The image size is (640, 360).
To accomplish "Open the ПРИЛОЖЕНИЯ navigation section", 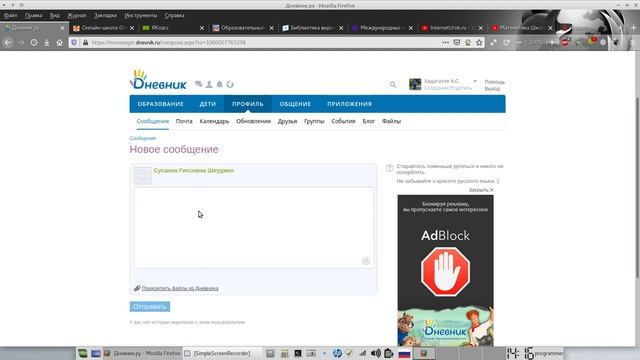I will (349, 104).
